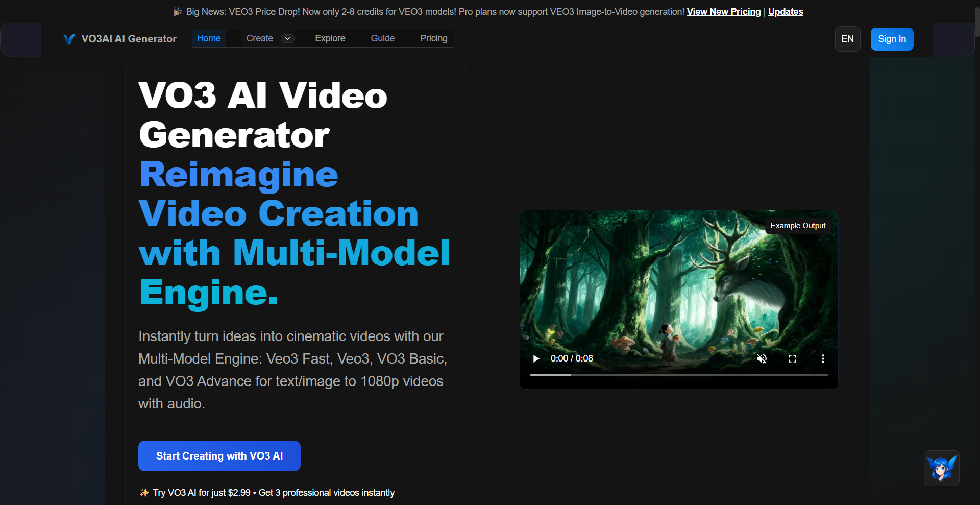Play the Example Output video
The height and width of the screenshot is (505, 980).
pos(535,359)
